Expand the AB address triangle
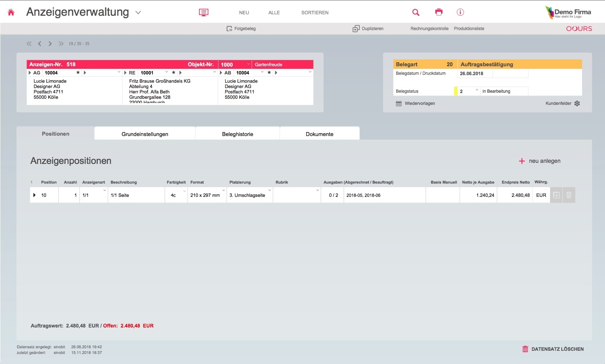The image size is (605, 364). coord(221,73)
